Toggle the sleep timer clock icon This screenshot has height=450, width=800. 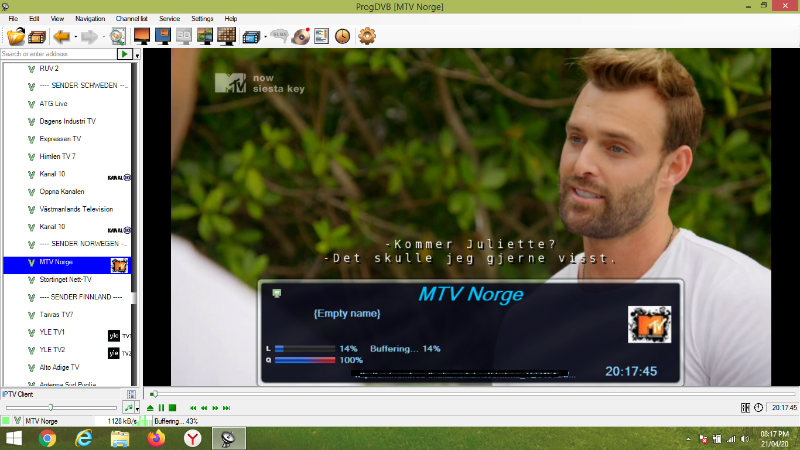coord(759,408)
